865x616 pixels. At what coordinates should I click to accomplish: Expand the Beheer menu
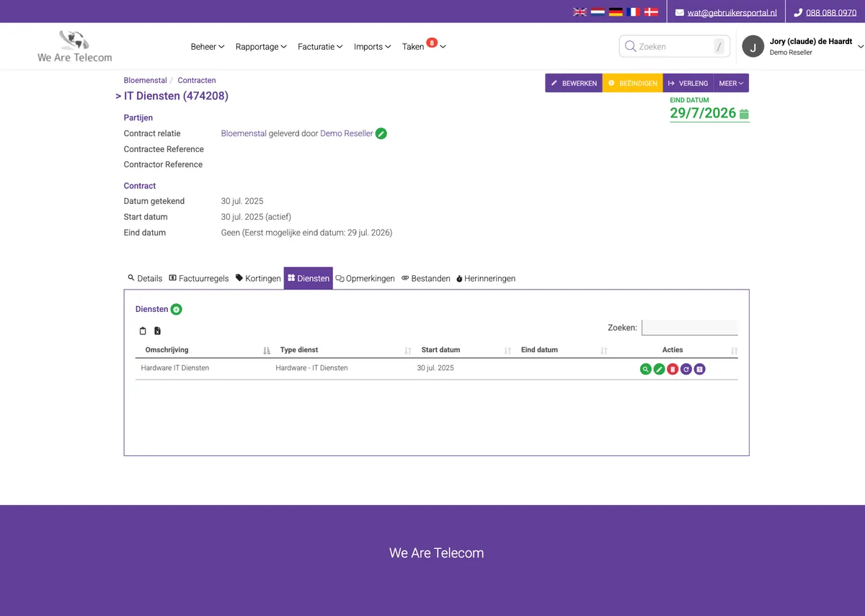click(x=208, y=47)
